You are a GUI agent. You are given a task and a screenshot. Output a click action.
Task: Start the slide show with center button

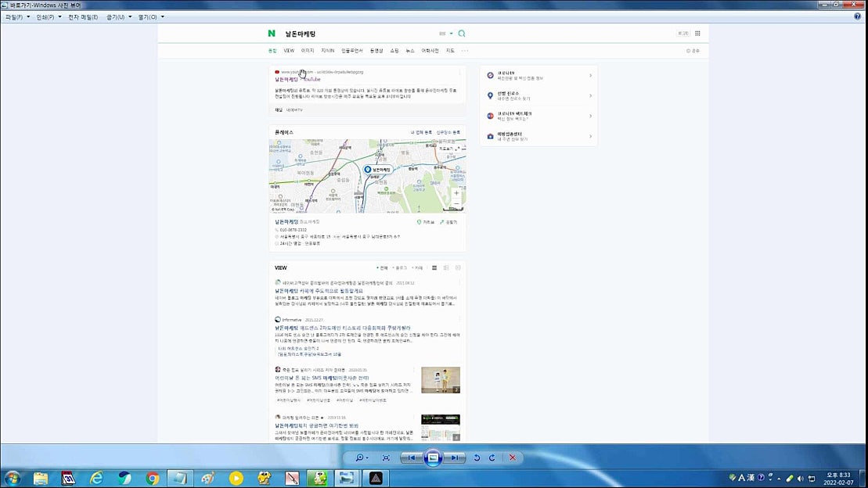click(x=433, y=457)
